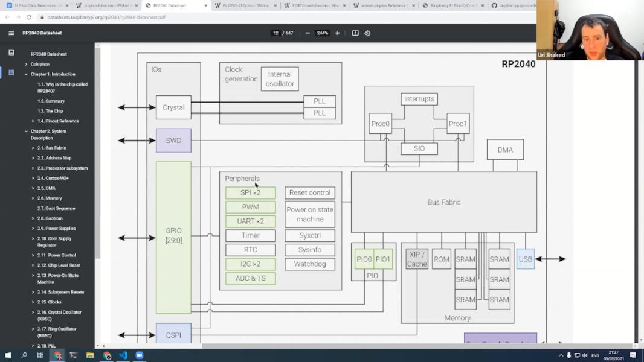Collapse Chapter 1. Introduction section
Viewport: 644px width, 362px height.
tap(26, 74)
